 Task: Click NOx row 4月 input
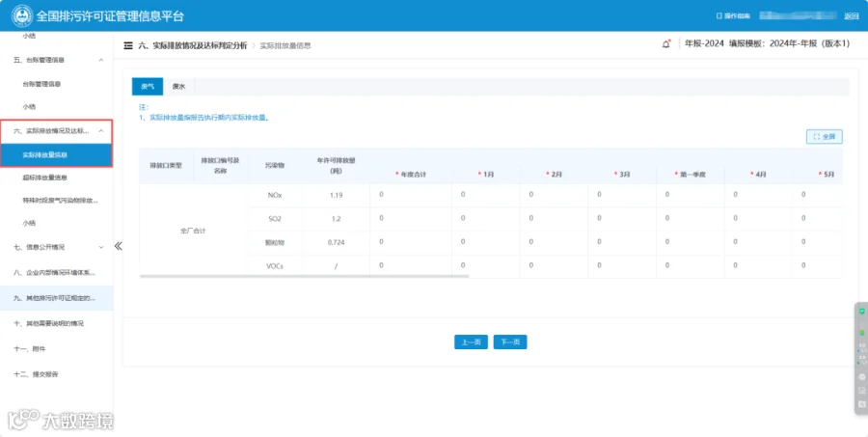[x=758, y=195]
